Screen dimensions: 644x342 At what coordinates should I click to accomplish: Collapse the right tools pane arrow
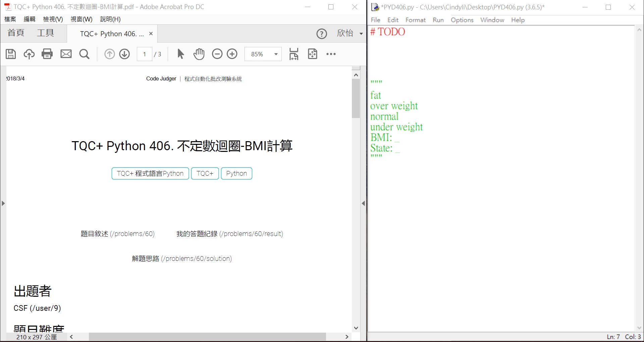pos(363,203)
